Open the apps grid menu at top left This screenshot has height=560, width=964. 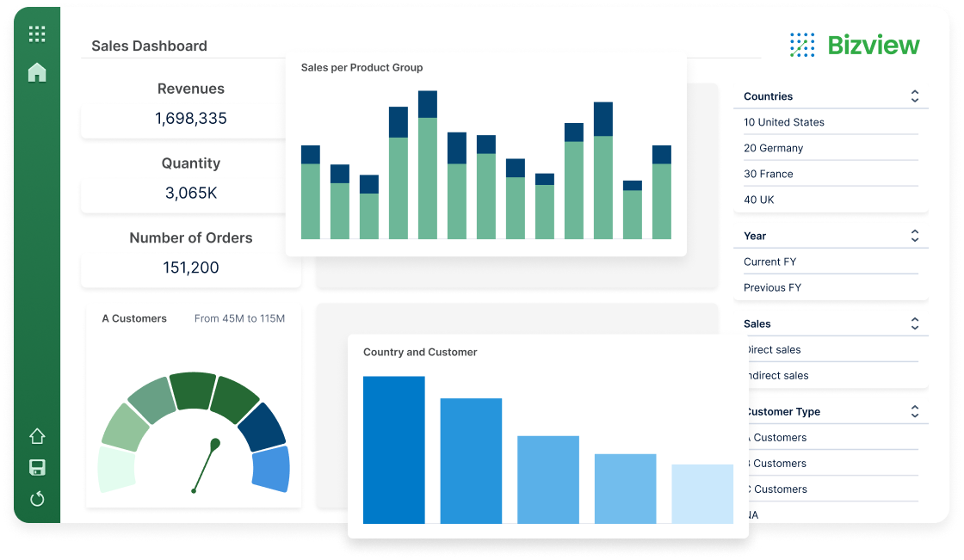click(36, 34)
